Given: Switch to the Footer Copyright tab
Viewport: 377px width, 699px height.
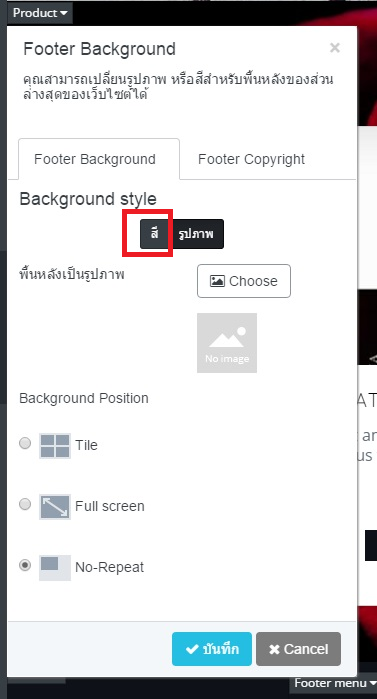Looking at the screenshot, I should 251,159.
